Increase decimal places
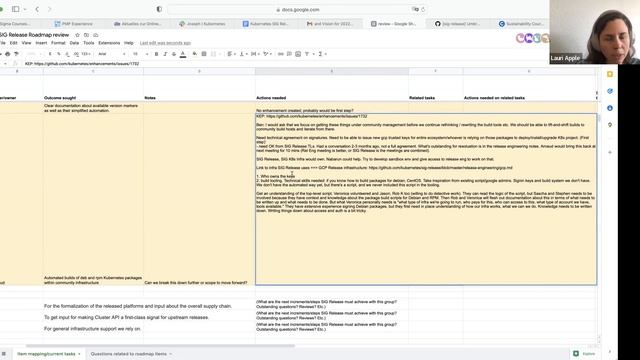 click(76, 54)
